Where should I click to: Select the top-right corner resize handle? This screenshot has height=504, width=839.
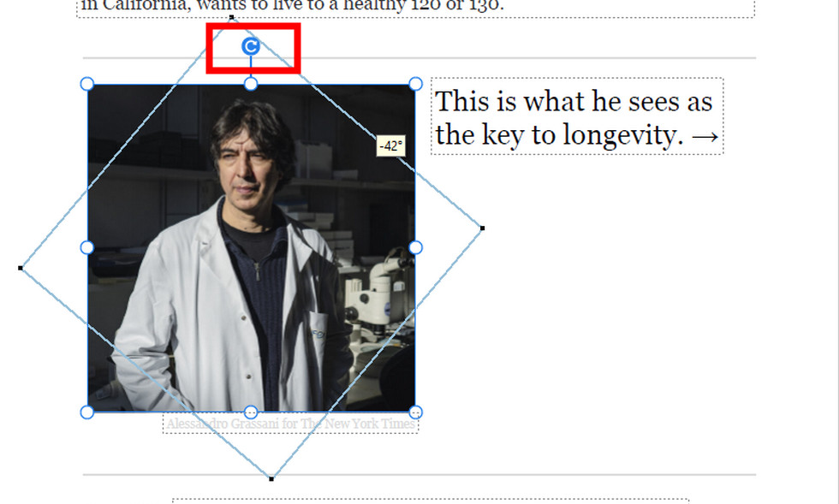415,84
